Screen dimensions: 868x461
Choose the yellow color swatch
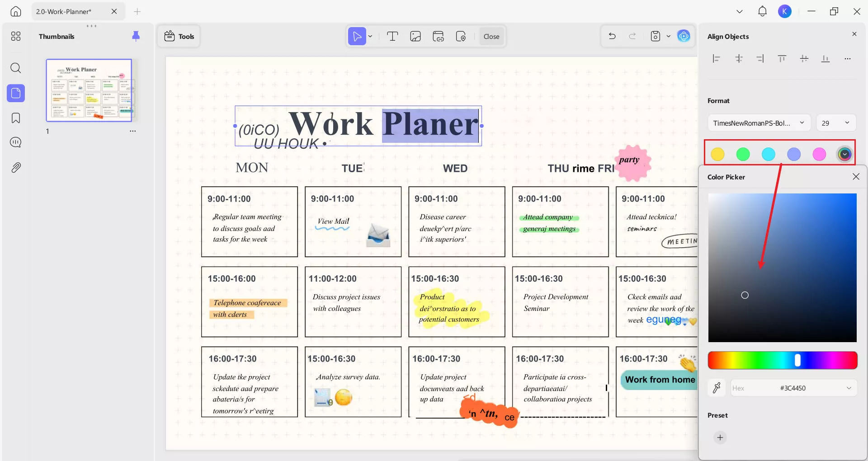tap(717, 154)
